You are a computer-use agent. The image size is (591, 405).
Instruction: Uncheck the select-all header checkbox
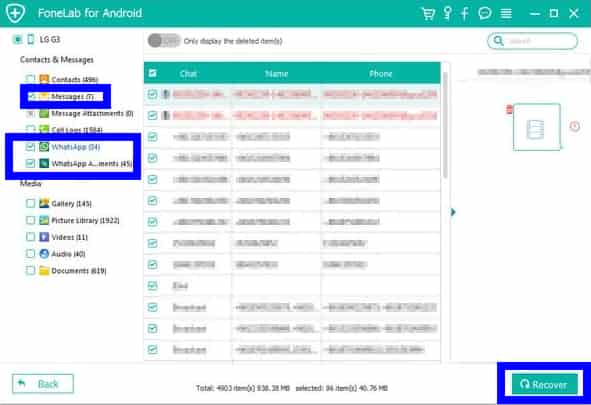(x=153, y=73)
